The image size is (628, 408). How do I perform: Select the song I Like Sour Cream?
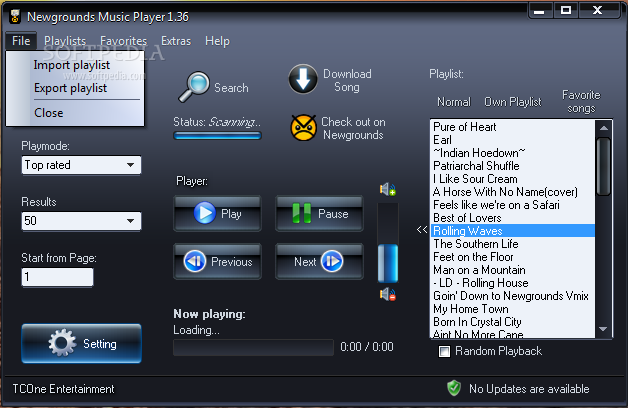(x=513, y=179)
